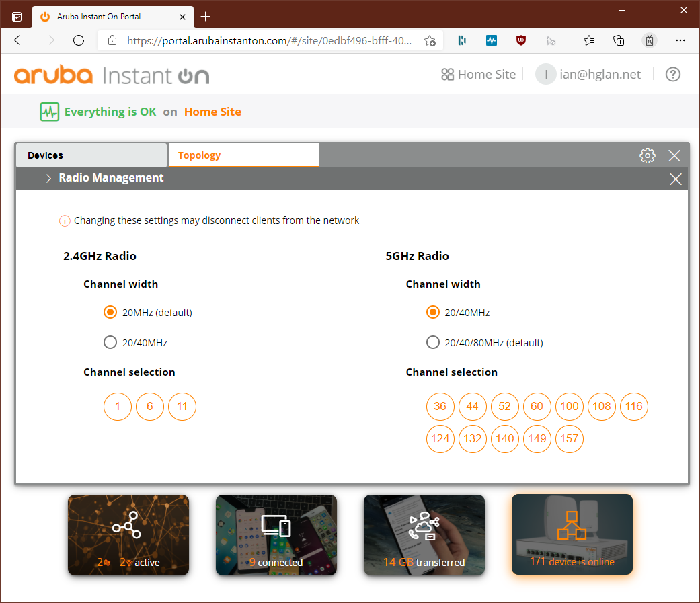Open the 1/1 device is online tile
This screenshot has width=700, height=603.
click(572, 534)
